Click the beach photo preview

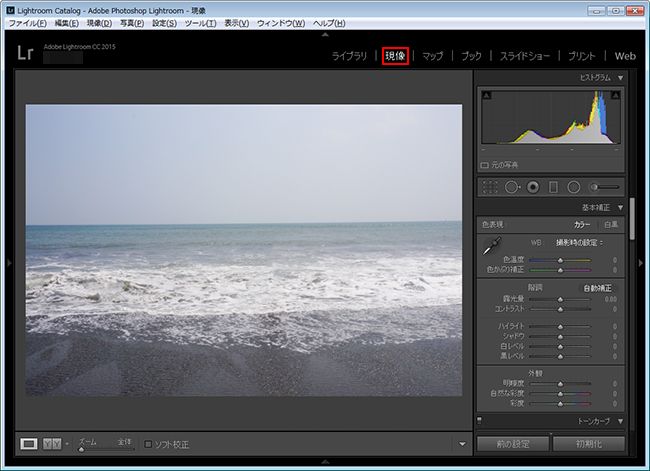pos(244,250)
